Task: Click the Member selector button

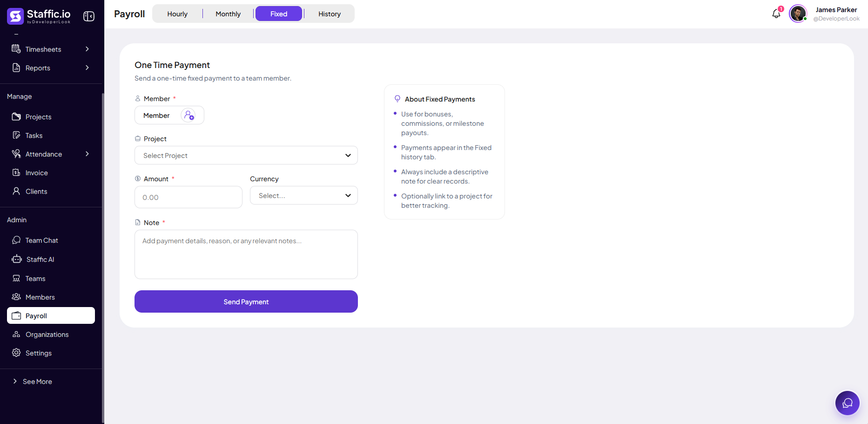Action: [x=169, y=115]
